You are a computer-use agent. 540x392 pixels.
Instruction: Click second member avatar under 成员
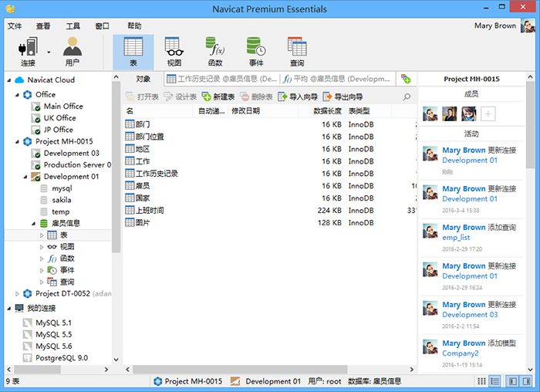pos(450,114)
